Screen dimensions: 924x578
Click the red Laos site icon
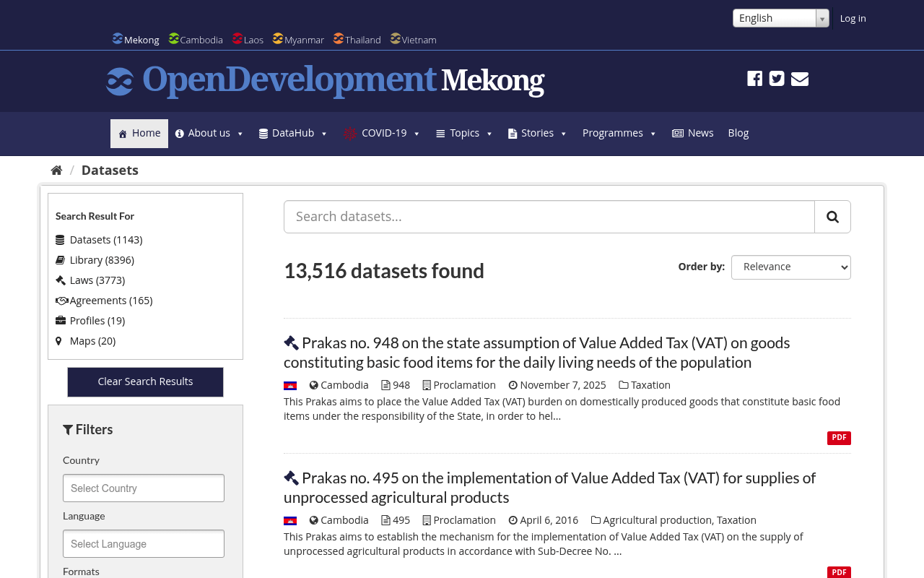237,38
